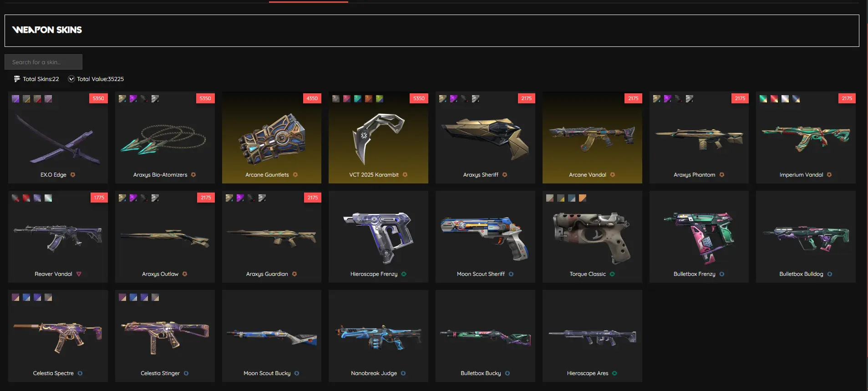Open the Arcane Gauntlets skin card
The image size is (868, 391).
click(x=272, y=137)
